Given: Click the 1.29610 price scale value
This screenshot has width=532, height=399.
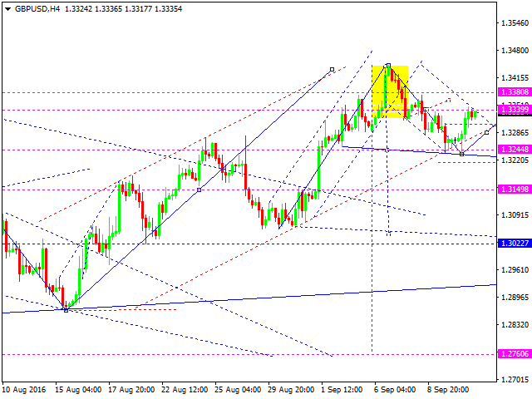Looking at the screenshot, I should (515, 270).
